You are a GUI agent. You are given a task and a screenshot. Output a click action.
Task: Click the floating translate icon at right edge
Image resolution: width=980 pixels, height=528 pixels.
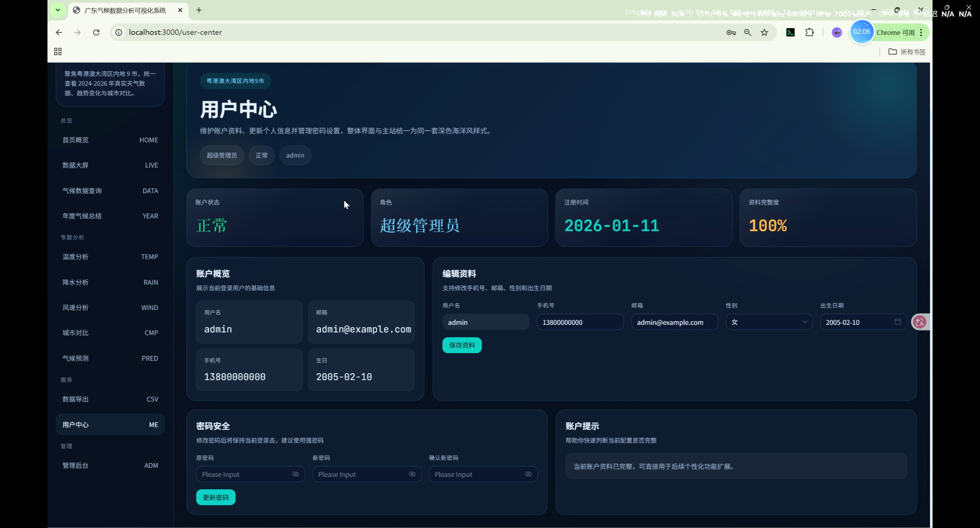click(x=920, y=322)
